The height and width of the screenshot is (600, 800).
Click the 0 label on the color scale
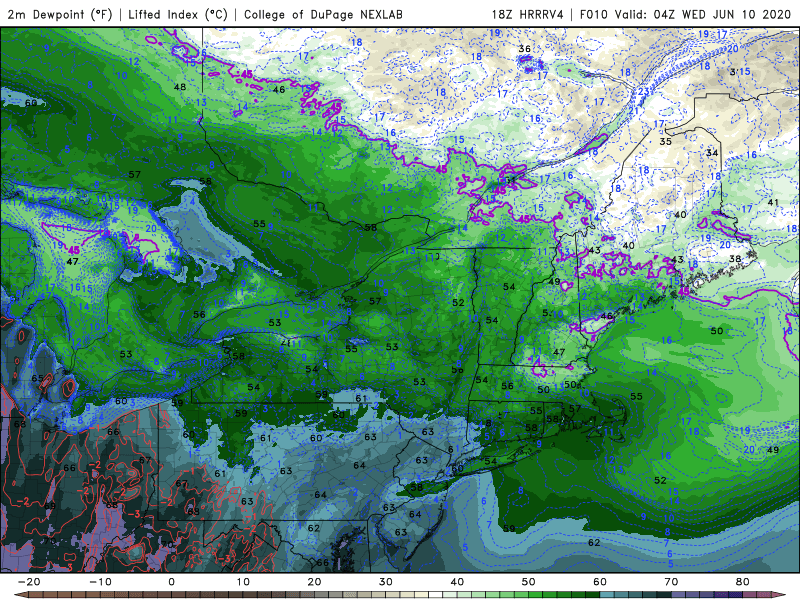click(x=171, y=582)
